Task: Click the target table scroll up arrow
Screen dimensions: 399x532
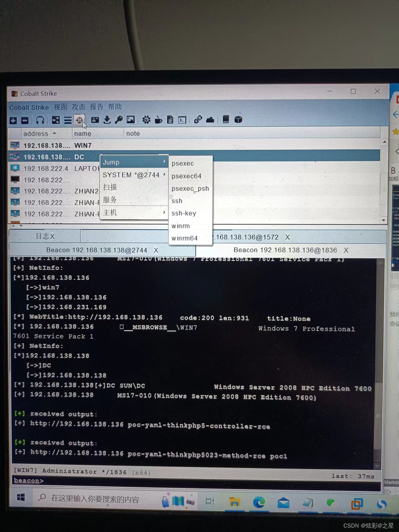Action: coord(384,142)
